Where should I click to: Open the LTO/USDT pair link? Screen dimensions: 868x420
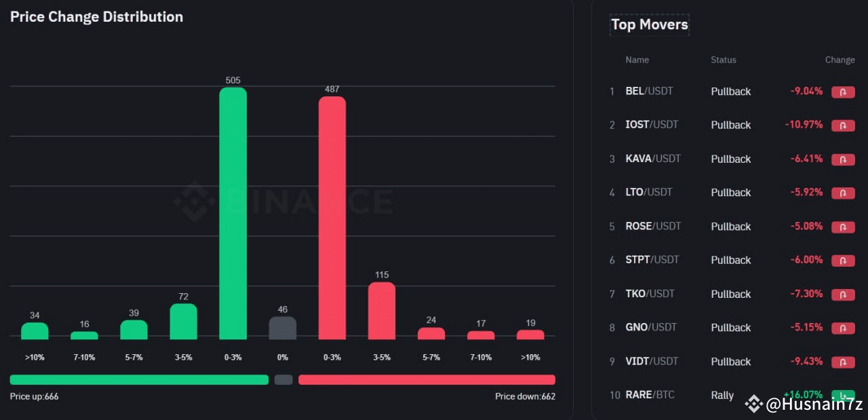tap(649, 192)
